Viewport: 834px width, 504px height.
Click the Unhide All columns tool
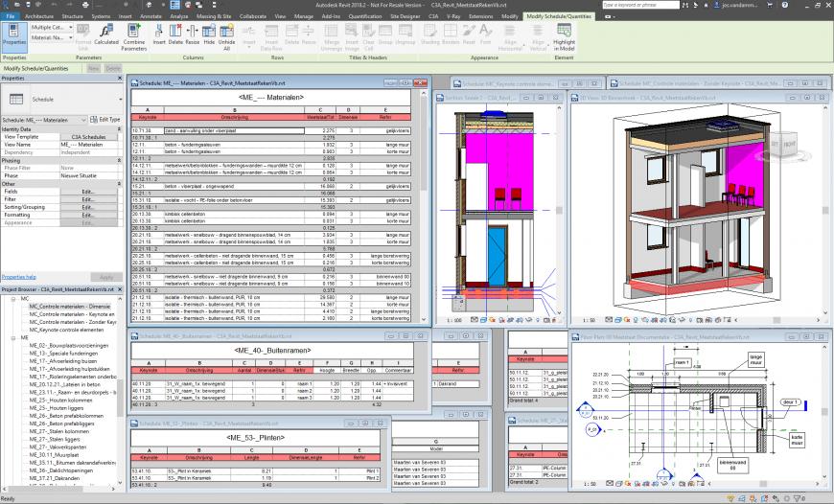(226, 37)
